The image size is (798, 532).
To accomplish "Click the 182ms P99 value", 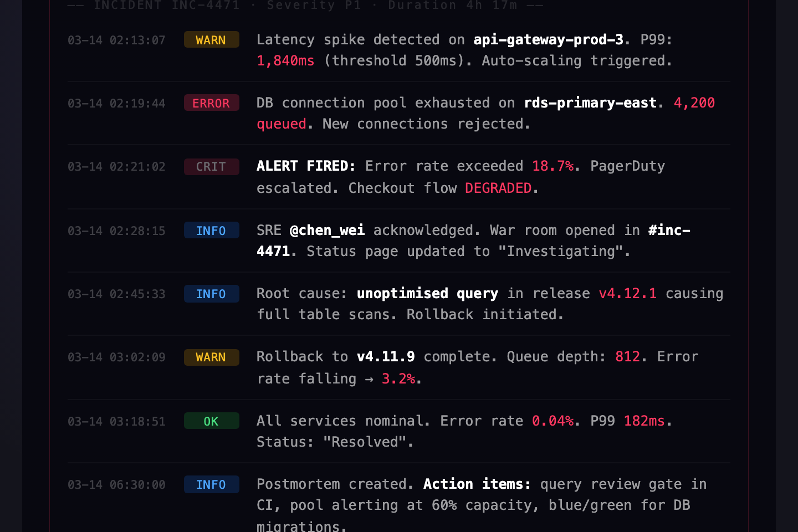I will [644, 421].
